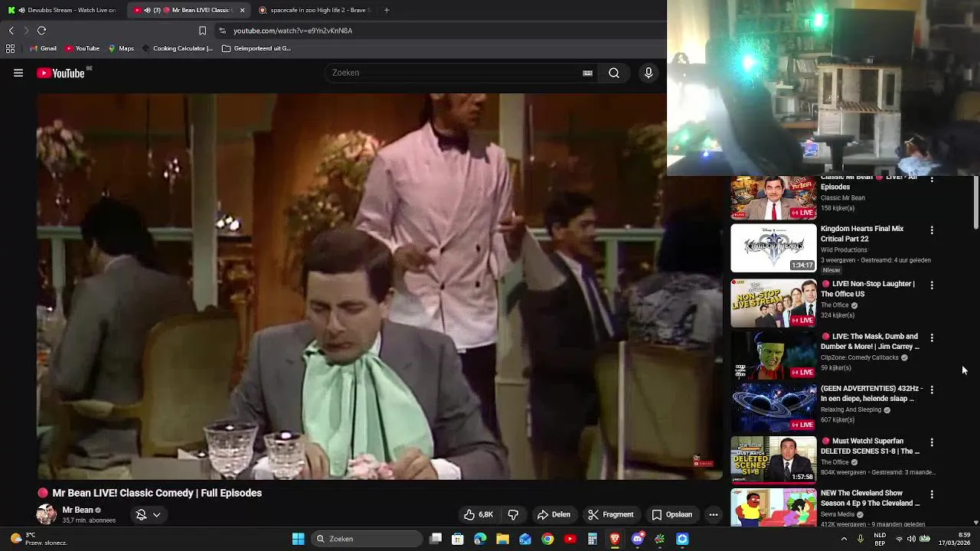980x551 pixels.
Task: Click the search magnifier button on YouTube
Action: [x=614, y=73]
